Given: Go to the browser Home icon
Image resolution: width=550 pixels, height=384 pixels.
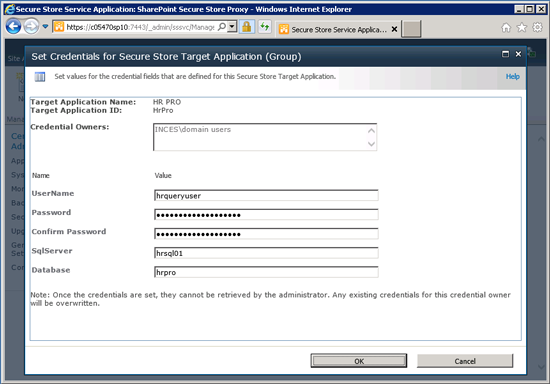Looking at the screenshot, I should click(x=506, y=27).
